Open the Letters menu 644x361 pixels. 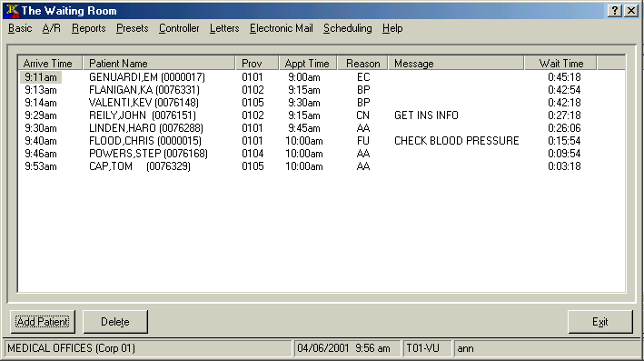coord(224,28)
